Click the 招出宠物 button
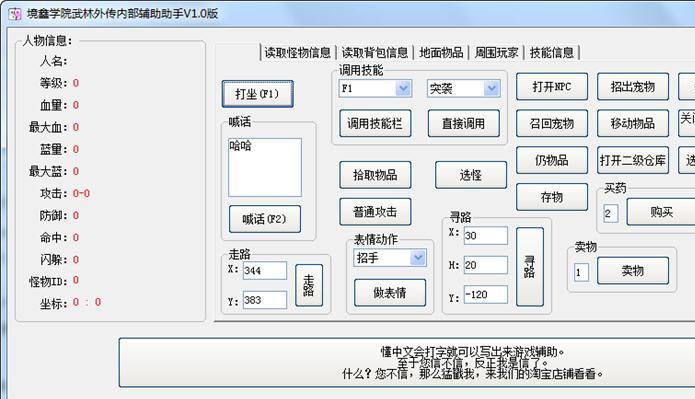695x399 pixels. tap(633, 86)
